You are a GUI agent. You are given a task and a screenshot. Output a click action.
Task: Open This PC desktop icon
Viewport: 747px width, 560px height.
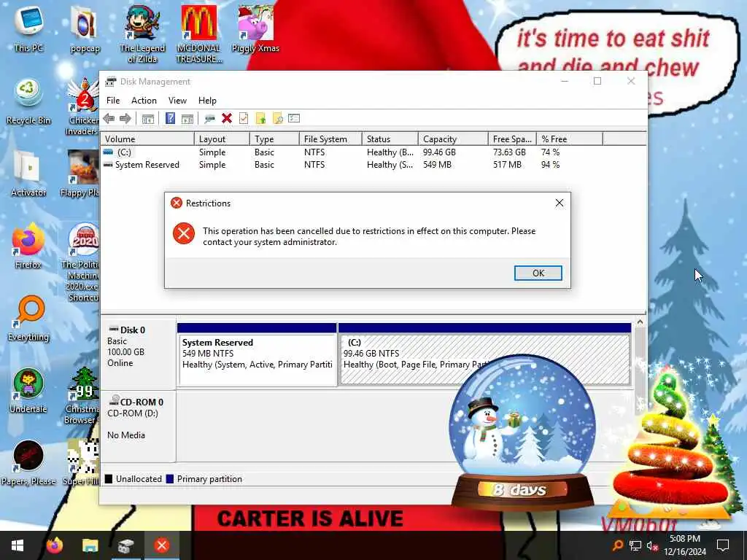(x=28, y=29)
